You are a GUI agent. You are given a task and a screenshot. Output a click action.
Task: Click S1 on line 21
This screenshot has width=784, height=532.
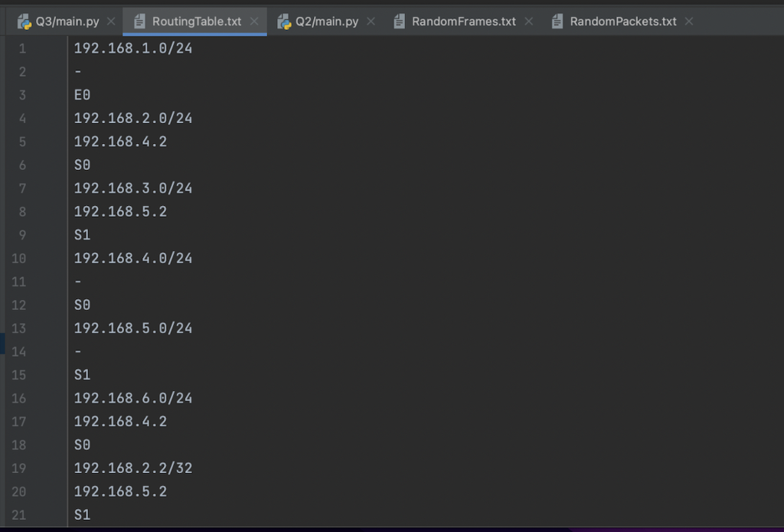click(x=82, y=515)
